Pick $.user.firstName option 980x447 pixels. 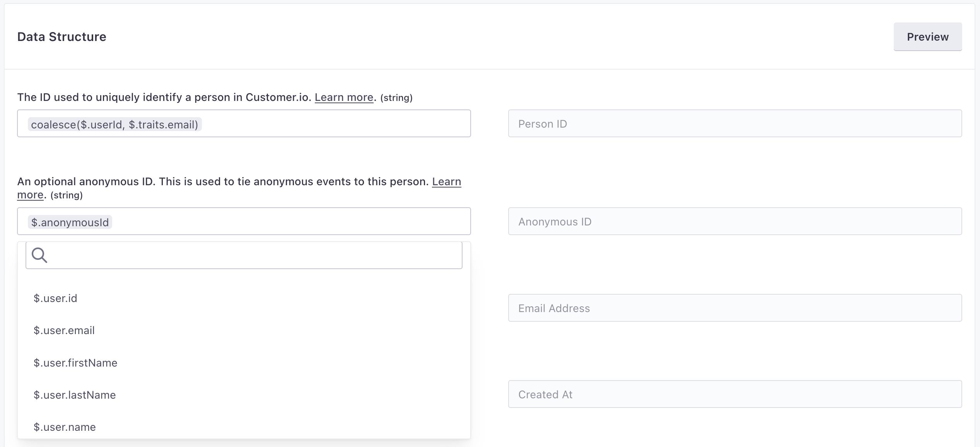tap(75, 363)
